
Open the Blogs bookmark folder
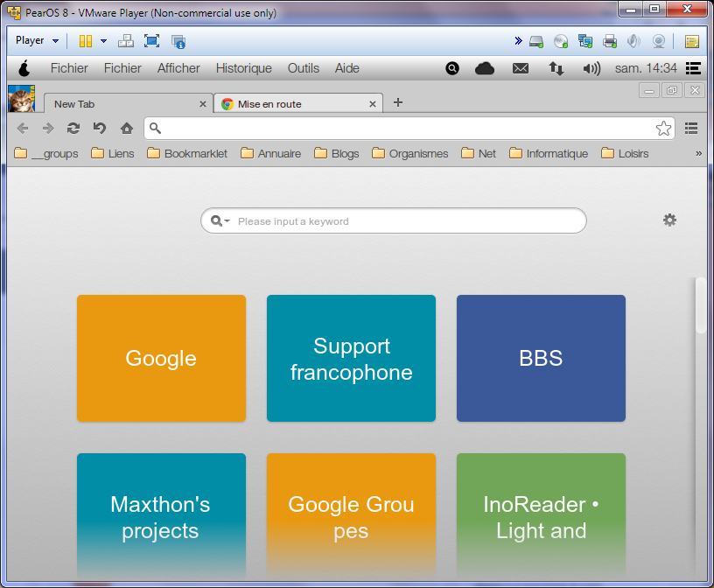(337, 153)
